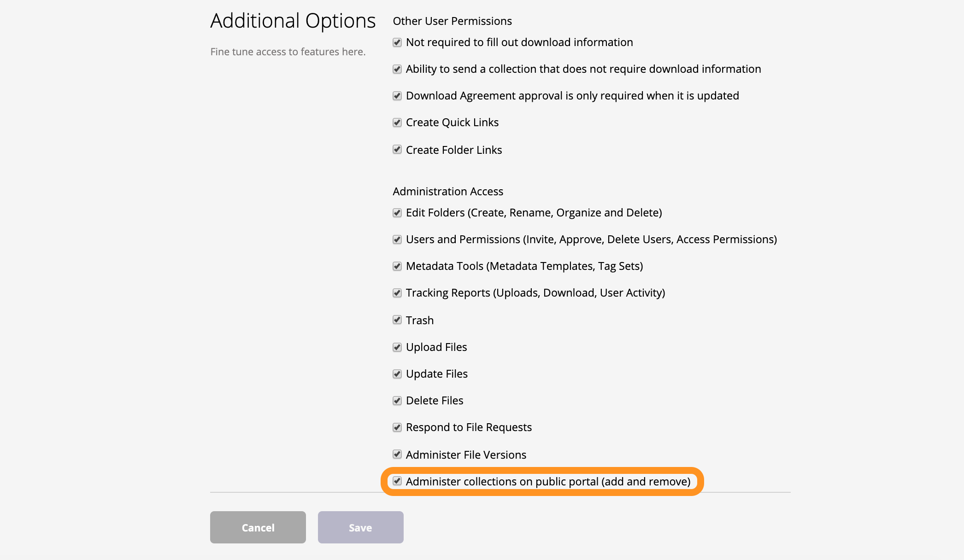Screen dimensions: 964x560
Task: Toggle Delete Files checkbox
Action: click(x=397, y=401)
